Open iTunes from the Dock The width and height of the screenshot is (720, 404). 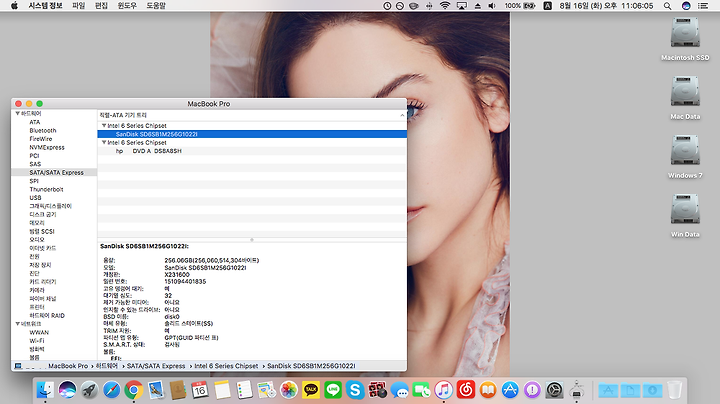point(444,390)
